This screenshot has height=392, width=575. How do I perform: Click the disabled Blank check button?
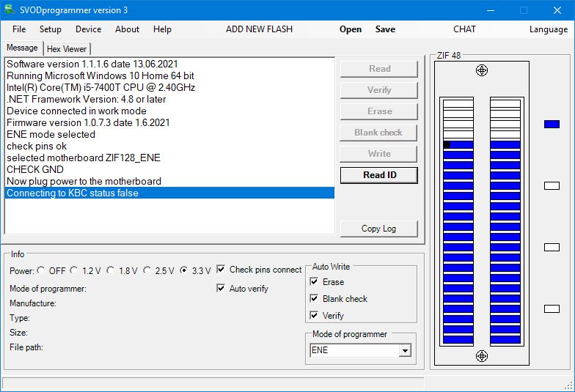pyautogui.click(x=378, y=133)
